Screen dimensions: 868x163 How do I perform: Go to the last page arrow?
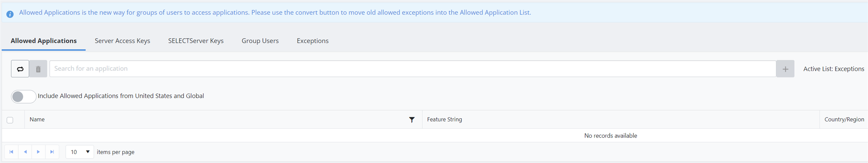tap(52, 152)
